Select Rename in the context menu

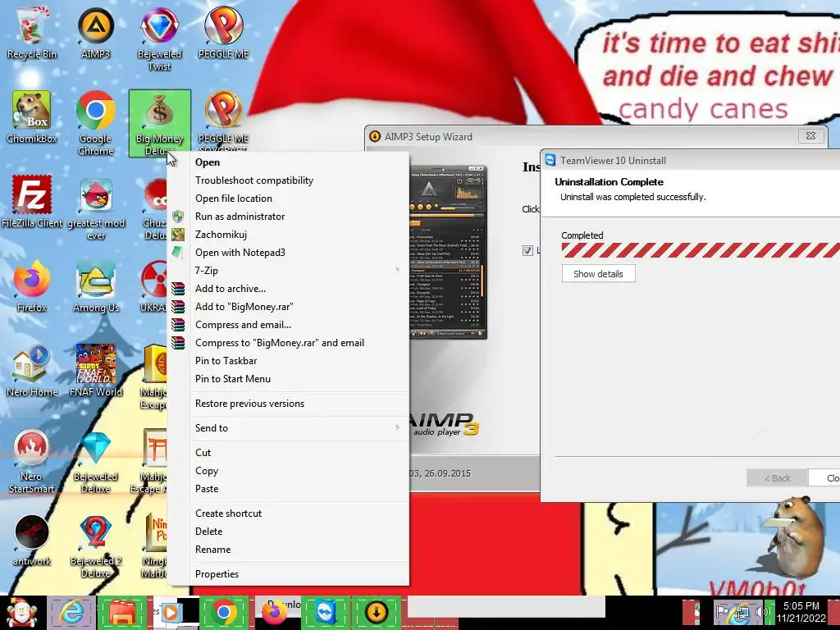290,550
